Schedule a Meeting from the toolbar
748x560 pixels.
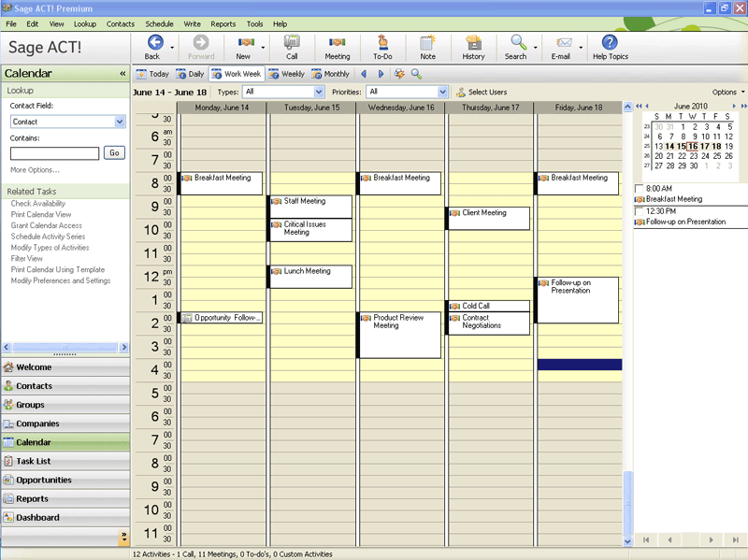pyautogui.click(x=337, y=47)
